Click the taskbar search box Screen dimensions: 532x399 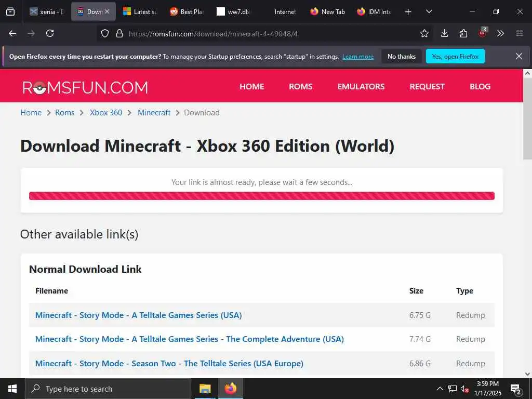click(x=108, y=389)
